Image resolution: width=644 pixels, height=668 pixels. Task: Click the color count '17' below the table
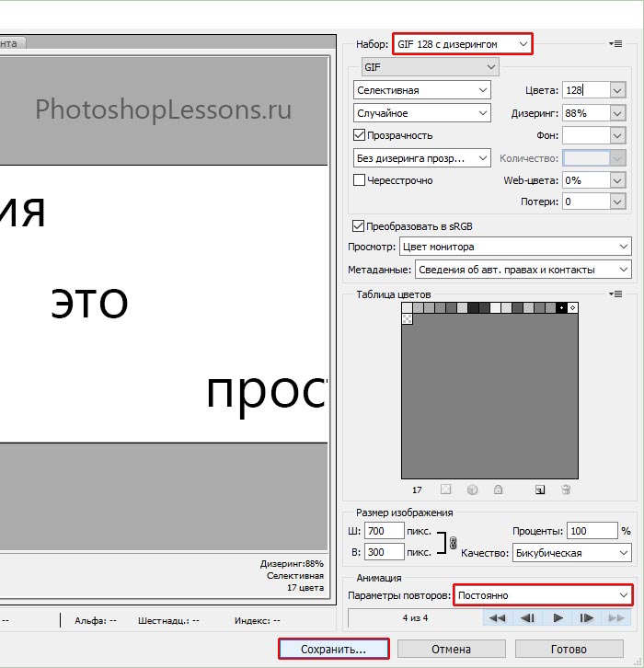pos(417,489)
